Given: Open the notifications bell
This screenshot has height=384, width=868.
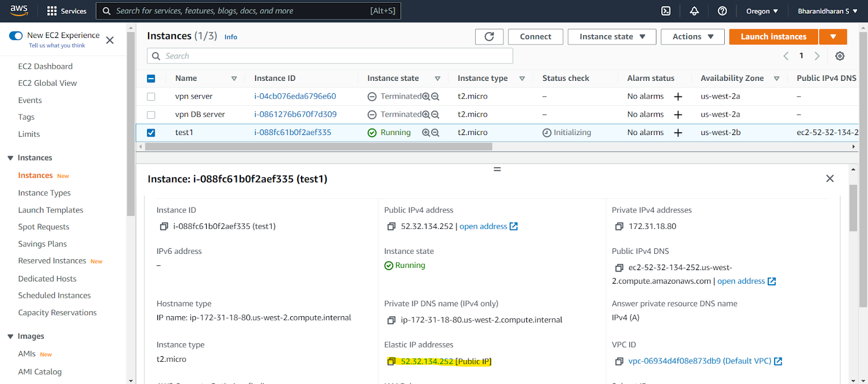Looking at the screenshot, I should 694,11.
